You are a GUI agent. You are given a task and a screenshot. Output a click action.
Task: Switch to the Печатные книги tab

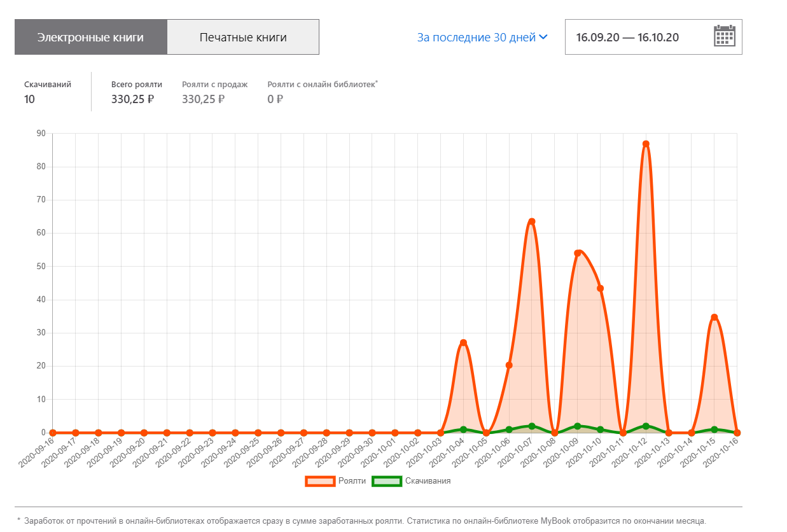tap(243, 37)
